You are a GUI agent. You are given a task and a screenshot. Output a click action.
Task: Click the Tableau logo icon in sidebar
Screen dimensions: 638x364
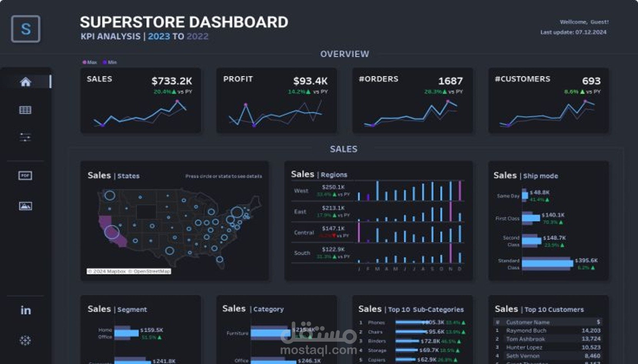point(25,340)
